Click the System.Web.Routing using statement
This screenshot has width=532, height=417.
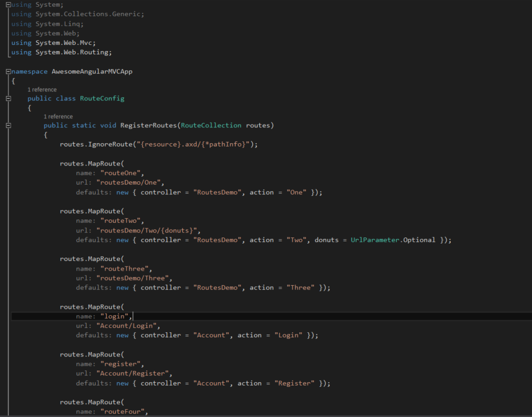click(73, 52)
